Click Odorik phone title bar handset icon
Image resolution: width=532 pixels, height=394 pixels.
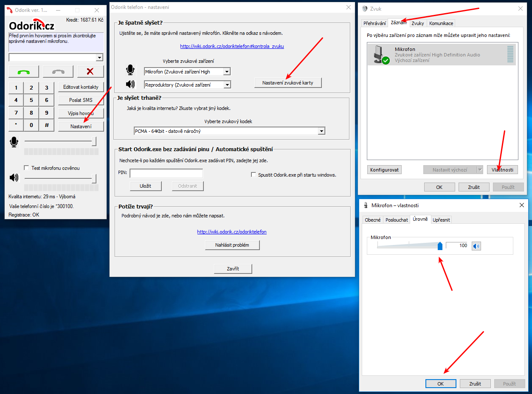tap(9, 10)
